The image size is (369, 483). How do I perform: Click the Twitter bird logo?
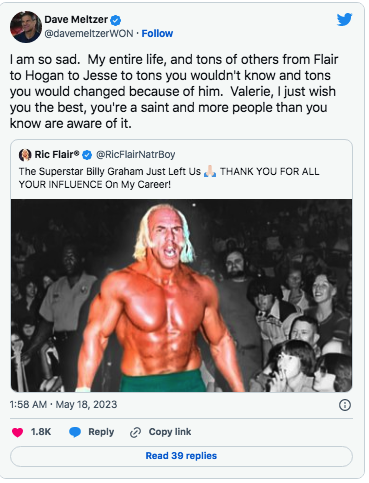coord(344,20)
